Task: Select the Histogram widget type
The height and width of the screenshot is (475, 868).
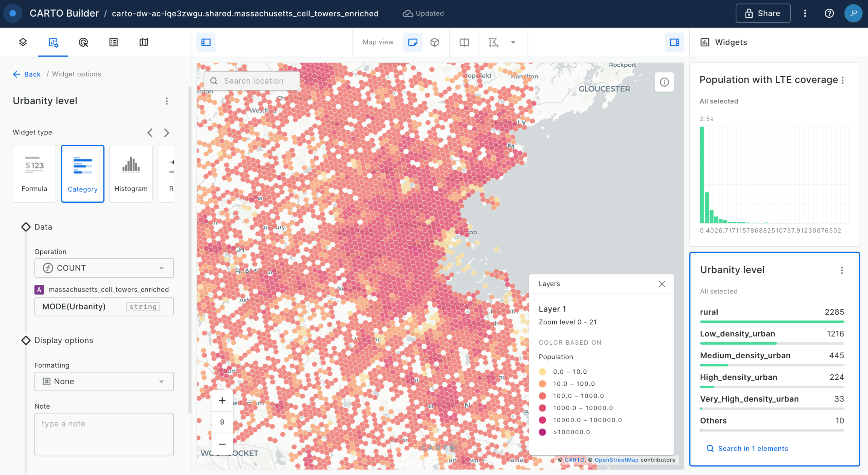Action: point(131,174)
